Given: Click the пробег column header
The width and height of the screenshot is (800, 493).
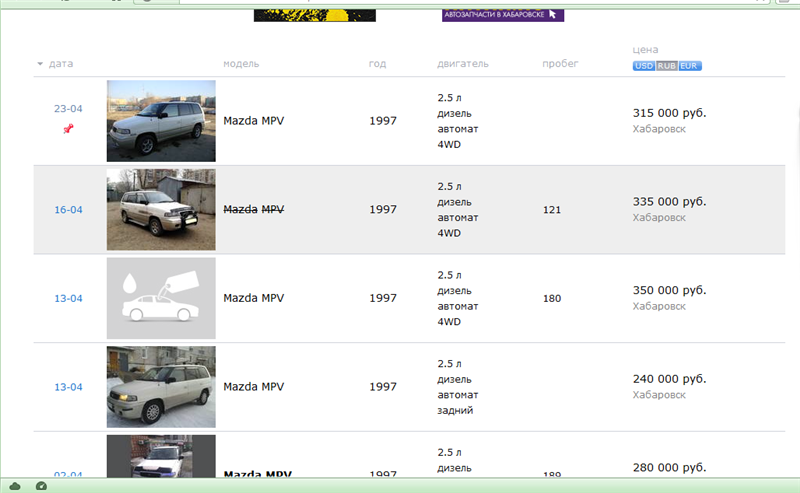Looking at the screenshot, I should click(560, 63).
